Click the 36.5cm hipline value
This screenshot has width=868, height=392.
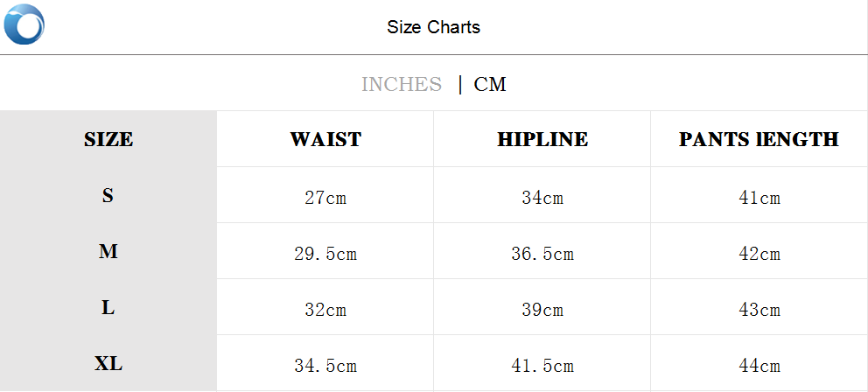tap(542, 254)
